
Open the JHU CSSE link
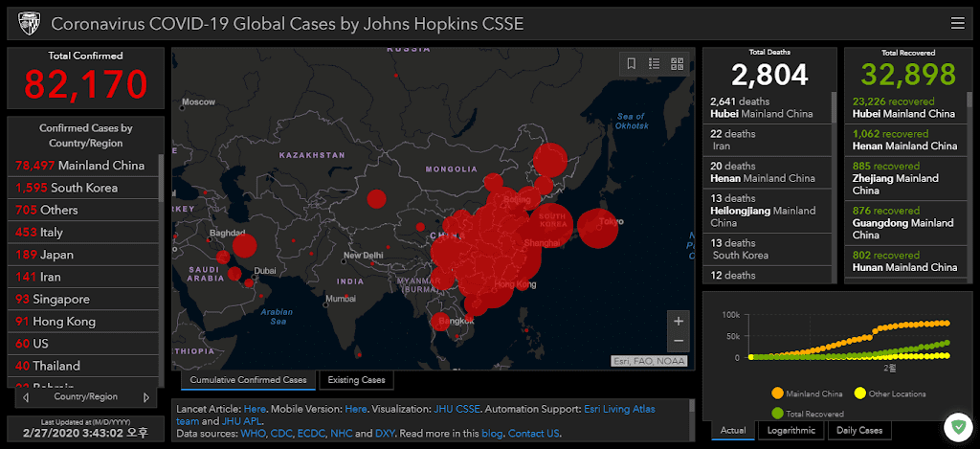click(457, 409)
